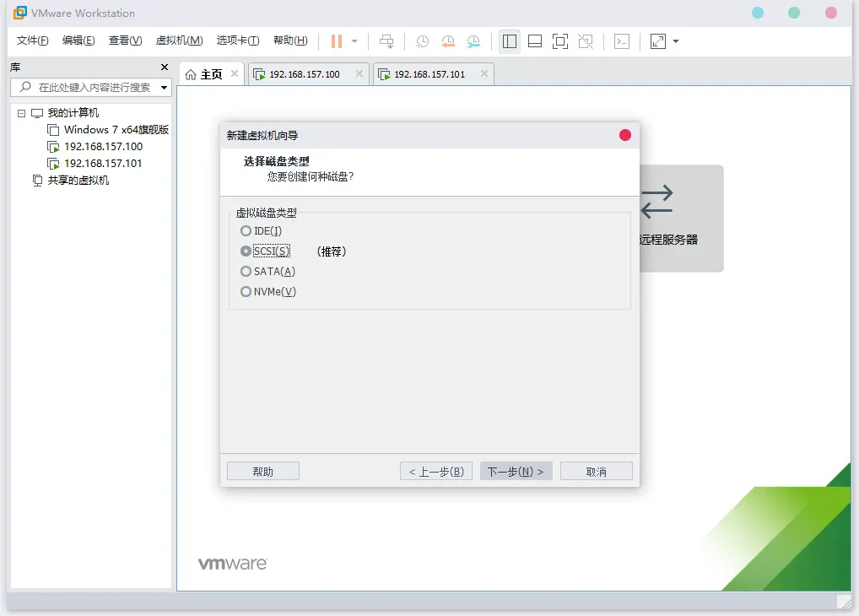This screenshot has height=616, width=859.
Task: Click the search magnifier icon in library
Action: (x=25, y=87)
